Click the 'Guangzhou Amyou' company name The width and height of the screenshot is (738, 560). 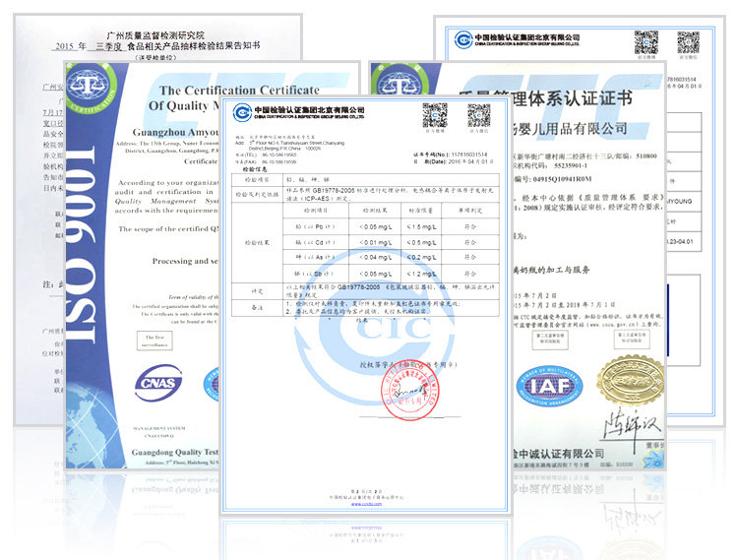click(x=176, y=132)
